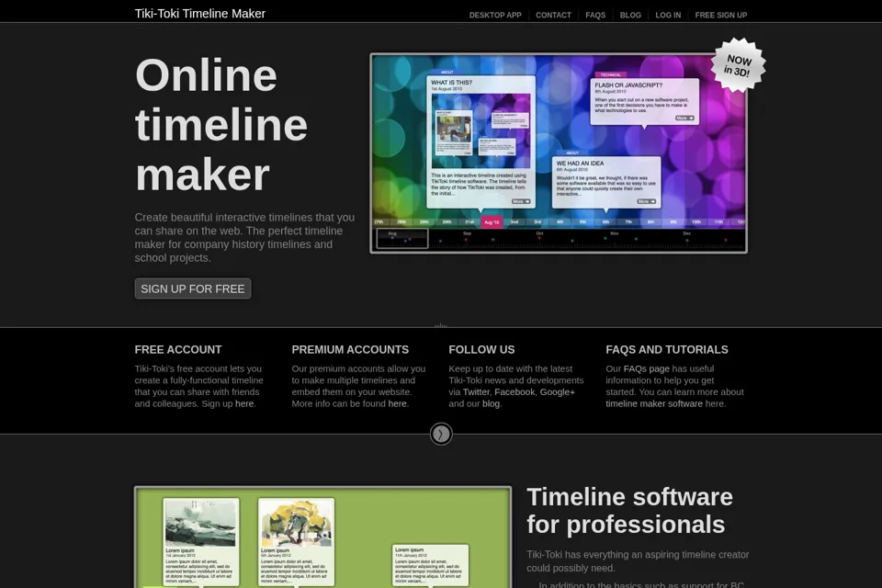
Task: Select FREE SIGN UP in the header
Action: (x=720, y=16)
